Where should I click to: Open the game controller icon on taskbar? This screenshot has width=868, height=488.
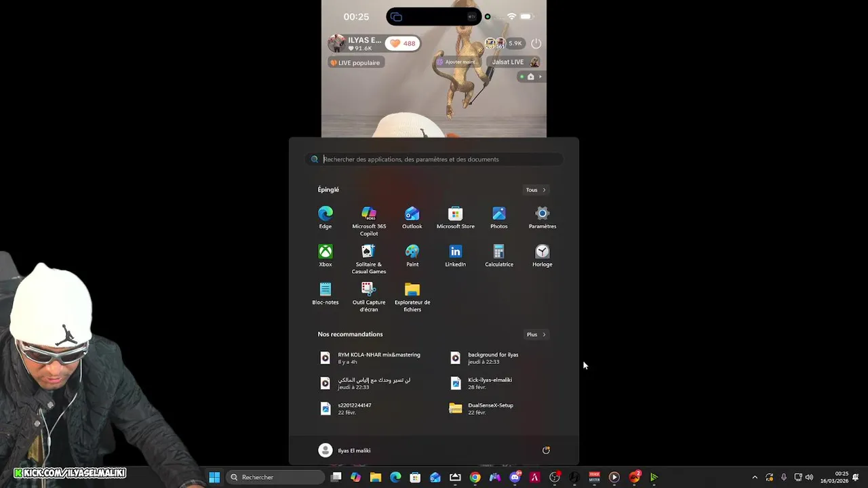(495, 477)
